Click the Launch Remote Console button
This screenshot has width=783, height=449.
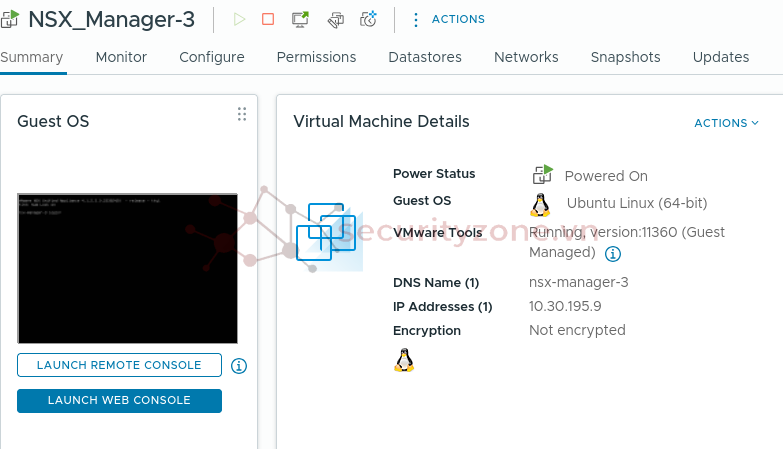119,365
